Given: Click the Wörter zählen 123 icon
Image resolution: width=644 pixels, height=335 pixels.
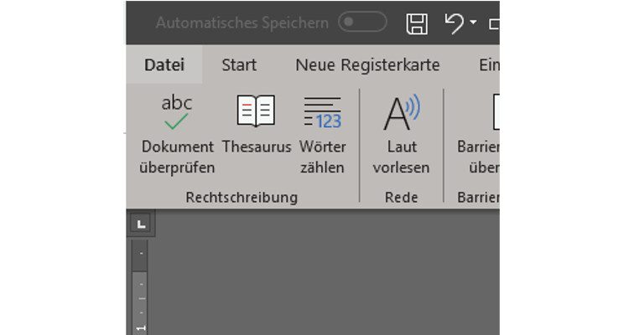Looking at the screenshot, I should click(x=322, y=113).
